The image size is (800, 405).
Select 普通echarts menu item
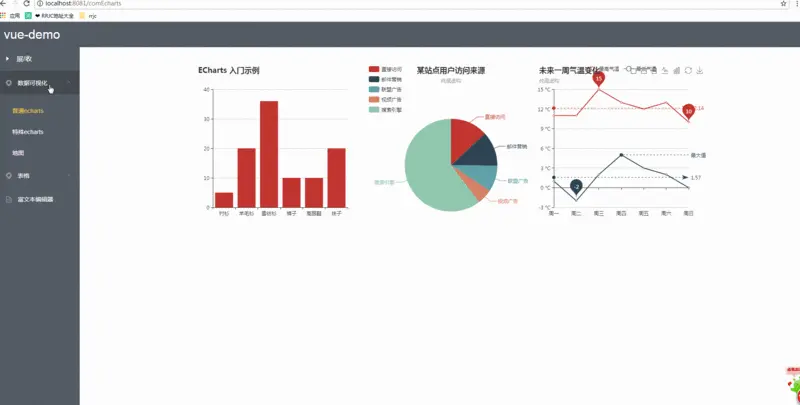28,111
